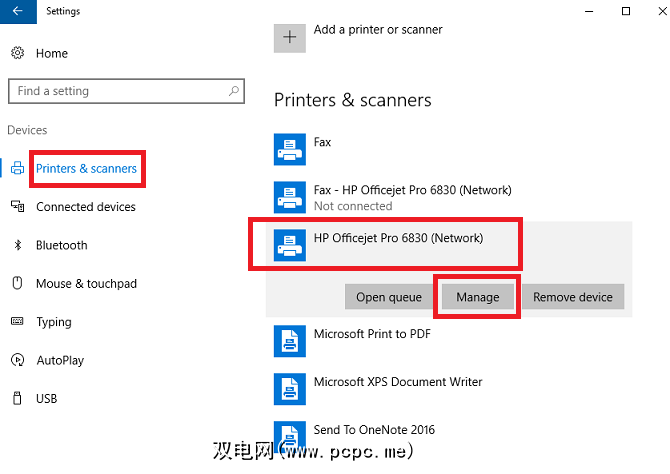
Task: Click the Home gear icon
Action: (x=17, y=53)
